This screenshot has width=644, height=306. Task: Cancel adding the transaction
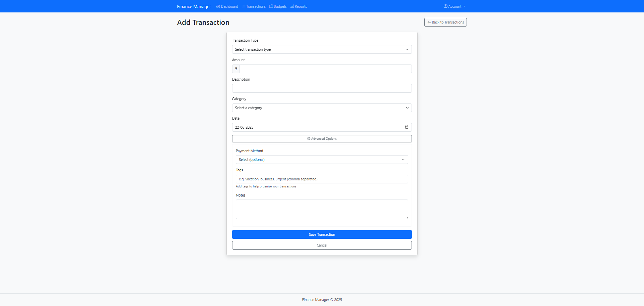(x=322, y=245)
